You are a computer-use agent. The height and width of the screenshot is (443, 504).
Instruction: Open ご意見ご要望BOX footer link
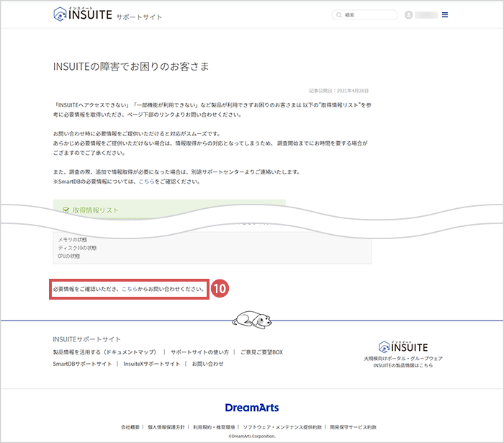click(x=261, y=352)
